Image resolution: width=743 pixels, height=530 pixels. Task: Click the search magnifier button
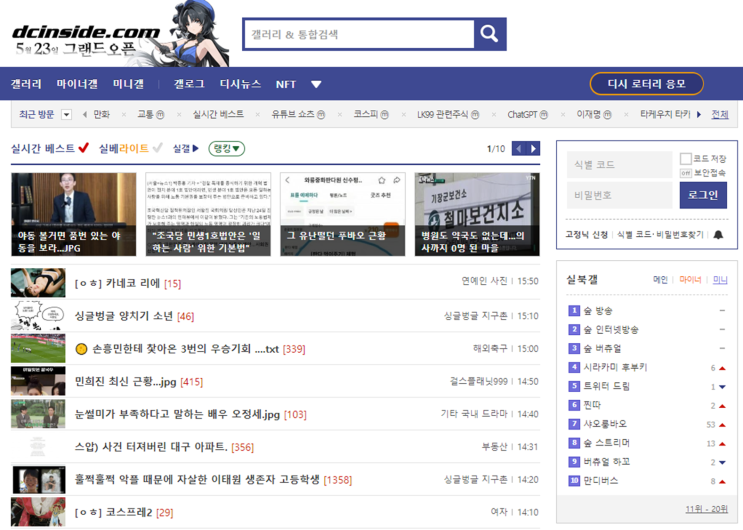click(x=489, y=34)
